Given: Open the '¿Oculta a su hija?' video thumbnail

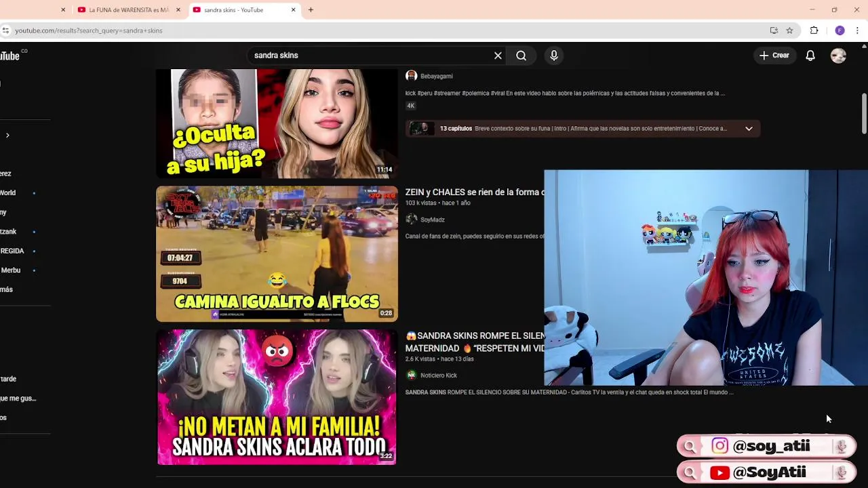Looking at the screenshot, I should (277, 123).
